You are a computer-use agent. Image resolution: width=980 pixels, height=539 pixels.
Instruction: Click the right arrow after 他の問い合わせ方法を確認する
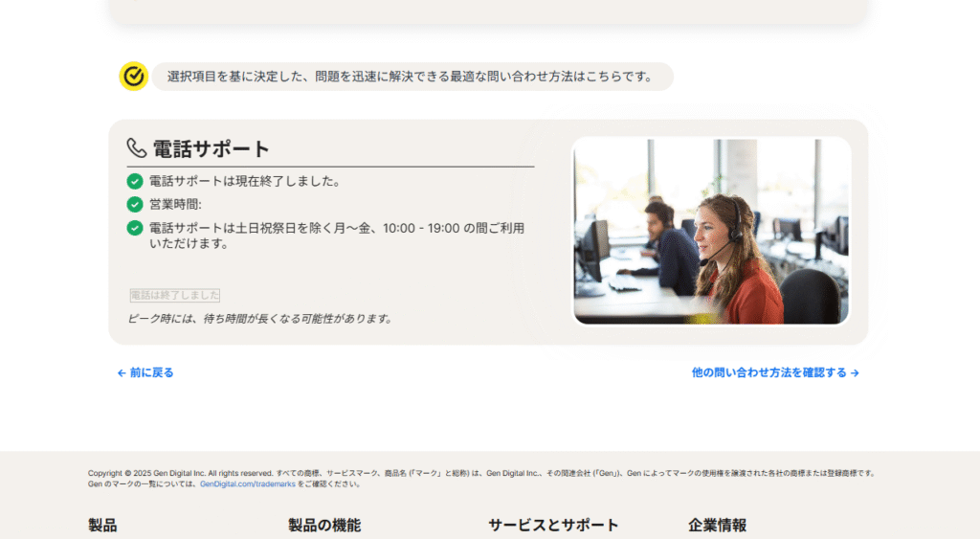tap(855, 373)
